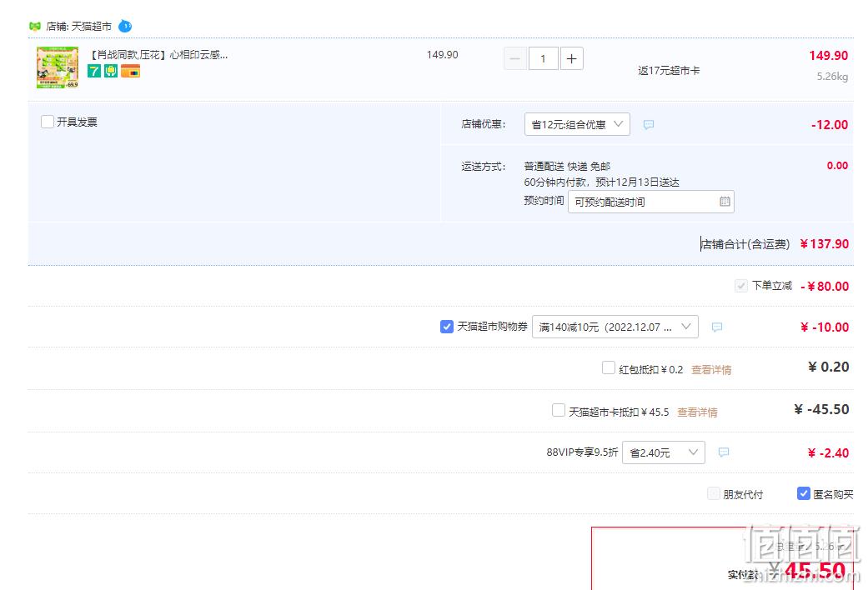Screen dimensions: 868x590
Task: Open the 天猫超市 store name link
Action: coord(92,27)
